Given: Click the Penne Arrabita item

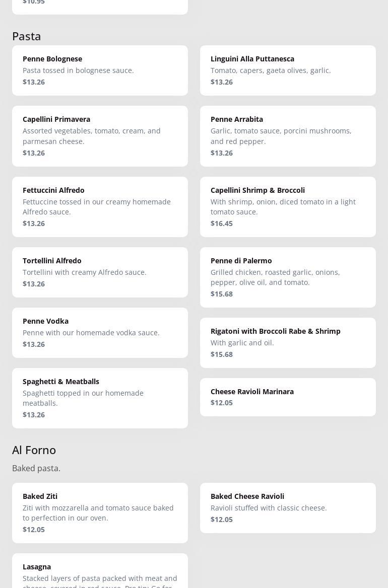Looking at the screenshot, I should pos(288,136).
